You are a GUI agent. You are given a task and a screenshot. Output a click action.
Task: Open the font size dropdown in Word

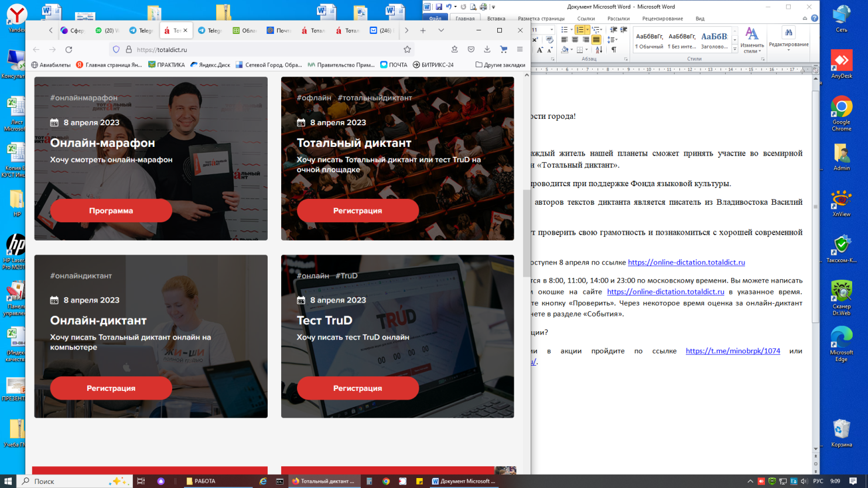552,29
